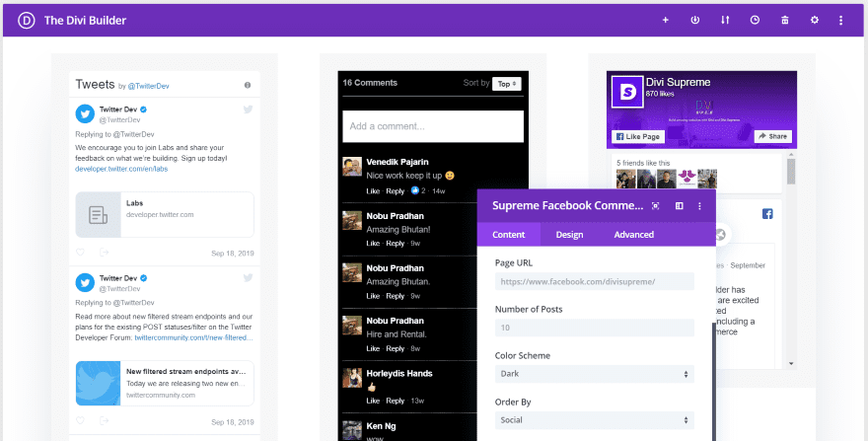Screen dimensions: 868x441
Task: Click Facebook feed scrollbar down arrow
Action: click(x=791, y=364)
